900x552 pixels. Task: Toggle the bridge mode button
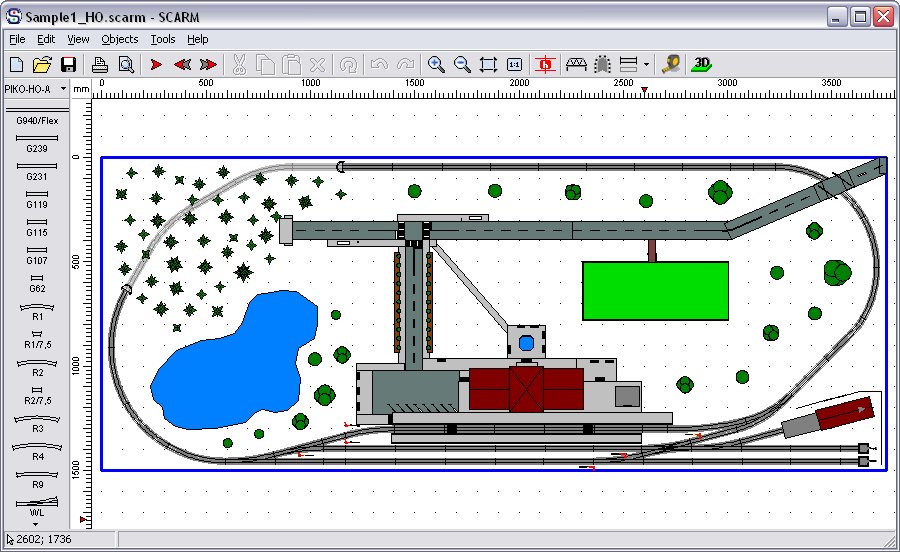click(576, 64)
